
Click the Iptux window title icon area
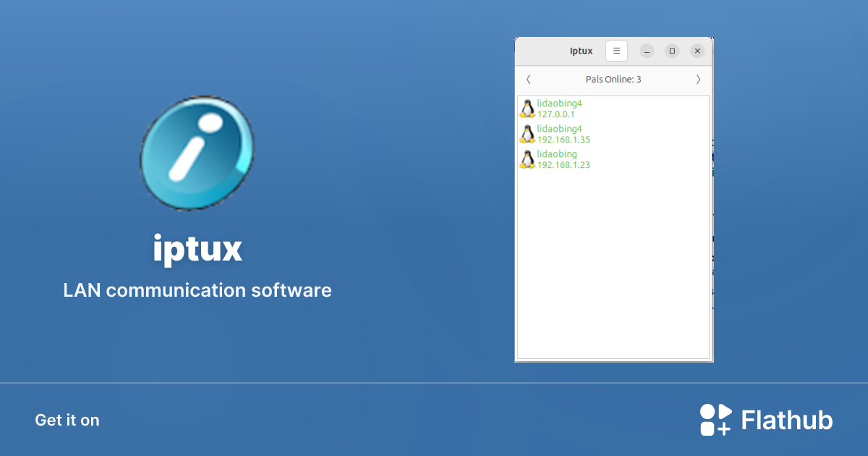point(581,51)
